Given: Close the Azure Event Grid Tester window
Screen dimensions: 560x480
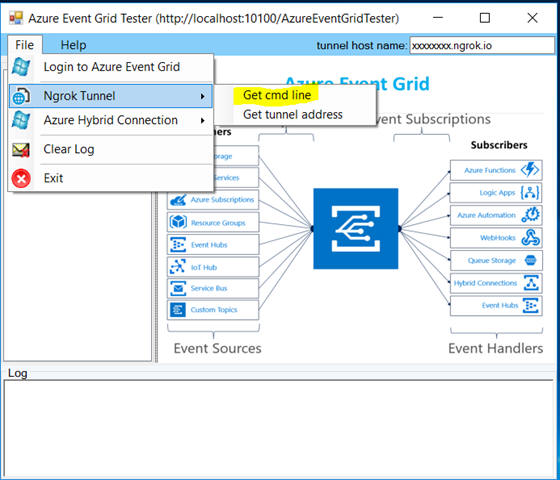Looking at the screenshot, I should pyautogui.click(x=532, y=18).
